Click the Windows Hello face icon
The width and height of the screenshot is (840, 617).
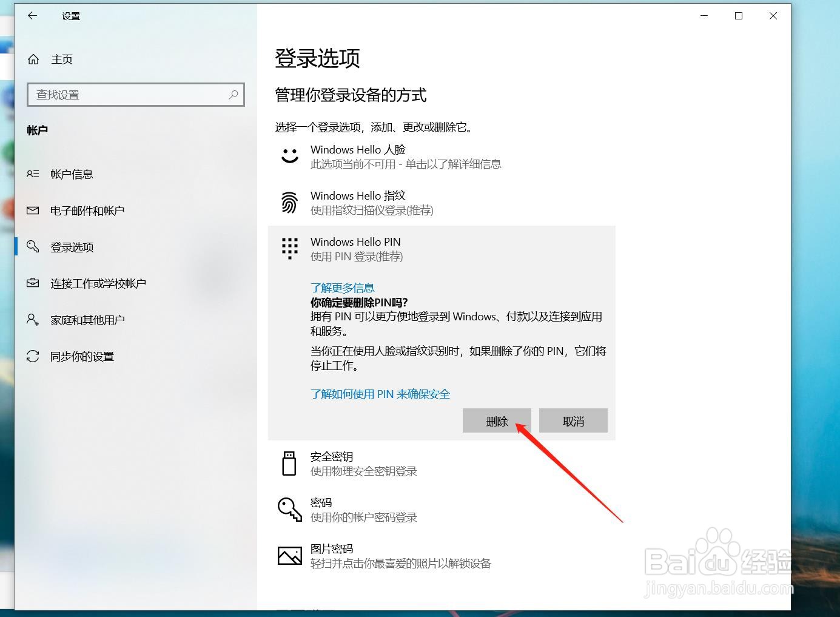click(x=289, y=155)
